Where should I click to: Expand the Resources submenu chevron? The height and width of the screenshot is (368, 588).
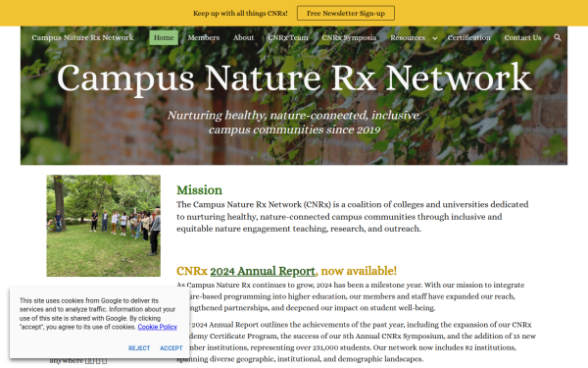point(434,38)
